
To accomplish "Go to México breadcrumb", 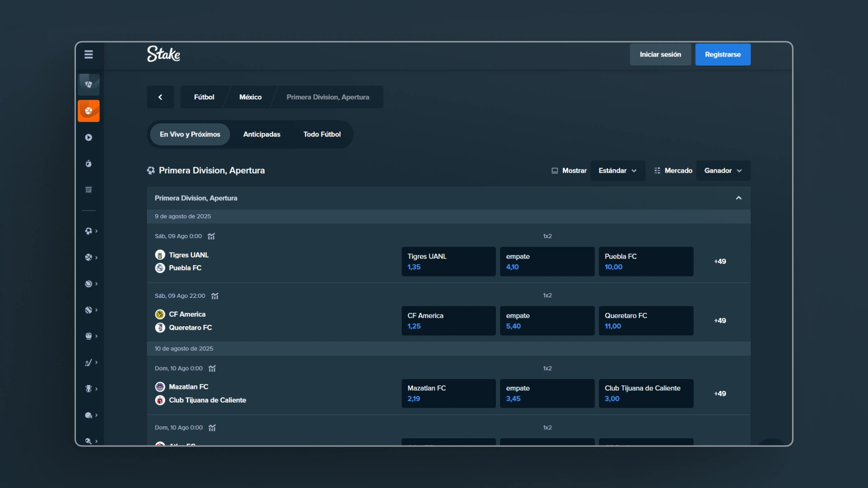I will pyautogui.click(x=250, y=97).
